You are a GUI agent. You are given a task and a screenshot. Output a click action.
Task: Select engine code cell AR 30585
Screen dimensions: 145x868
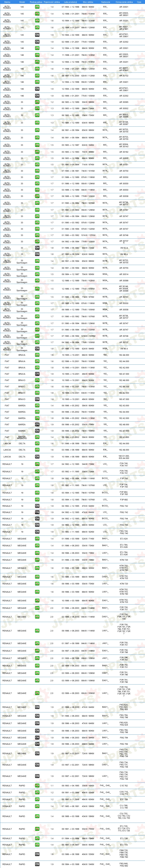123,102
